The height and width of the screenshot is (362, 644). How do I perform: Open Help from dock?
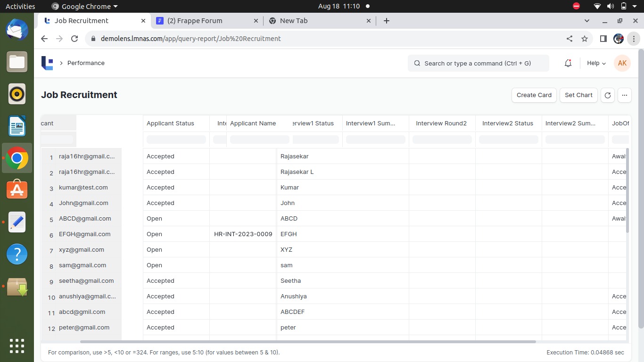point(17,254)
